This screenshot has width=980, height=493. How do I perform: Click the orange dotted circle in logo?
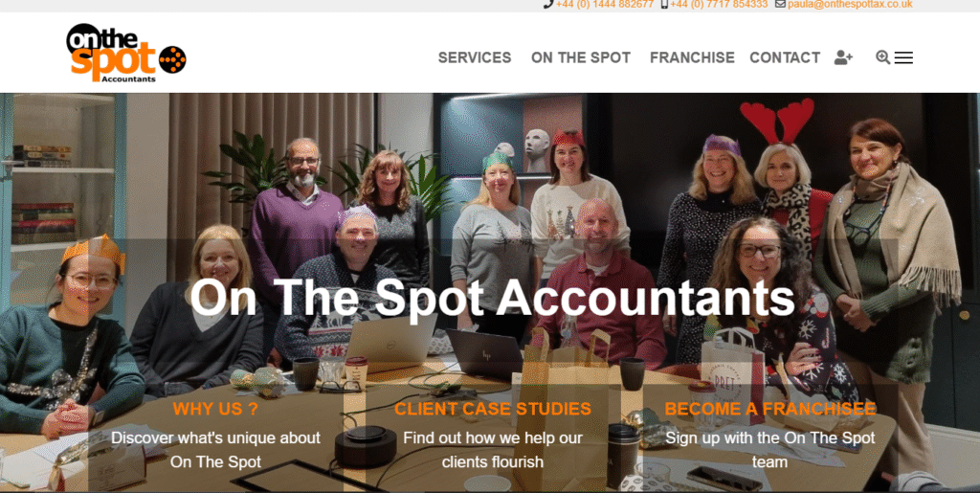point(172,59)
